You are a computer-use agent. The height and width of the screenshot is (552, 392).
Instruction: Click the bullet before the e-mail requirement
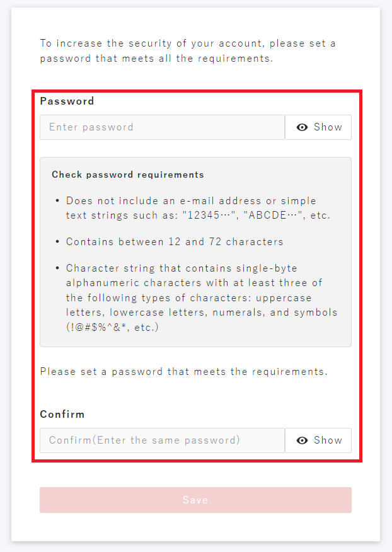pyautogui.click(x=57, y=201)
